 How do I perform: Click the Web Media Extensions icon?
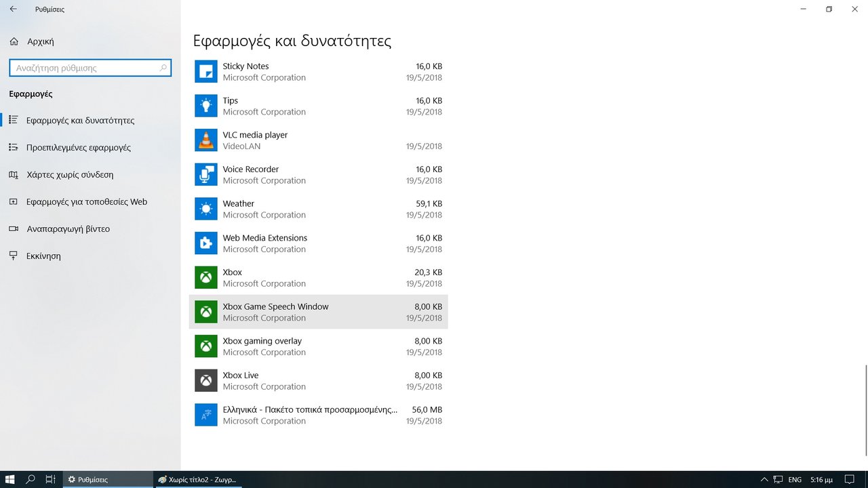[205, 243]
